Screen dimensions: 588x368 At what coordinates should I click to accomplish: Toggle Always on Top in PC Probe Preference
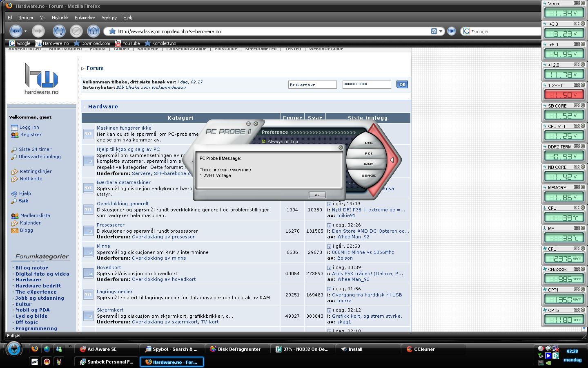click(264, 141)
